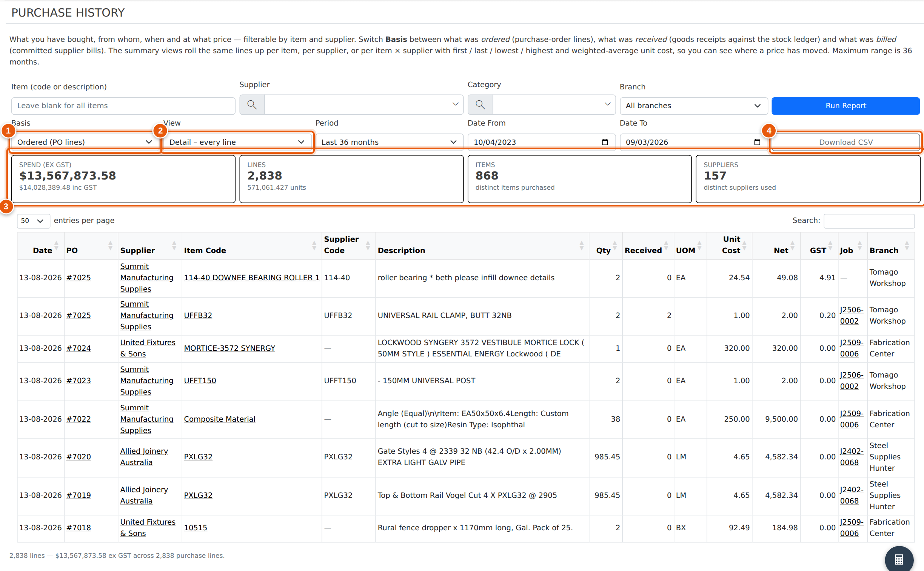The width and height of the screenshot is (924, 571).
Task: Select the 2,838 lines count
Action: click(x=265, y=176)
